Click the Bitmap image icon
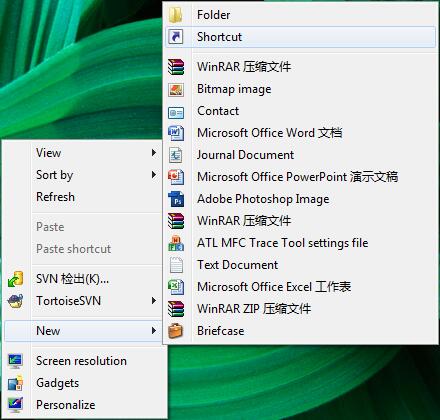 tap(176, 89)
